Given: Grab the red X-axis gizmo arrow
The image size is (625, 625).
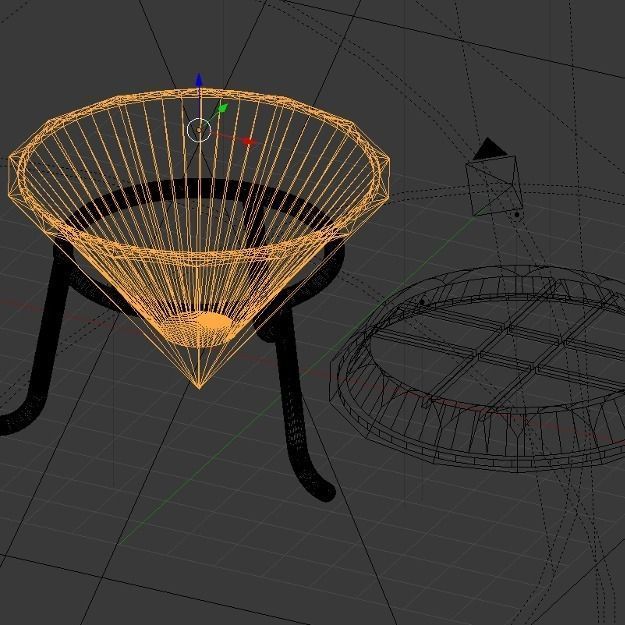Looking at the screenshot, I should point(248,141).
